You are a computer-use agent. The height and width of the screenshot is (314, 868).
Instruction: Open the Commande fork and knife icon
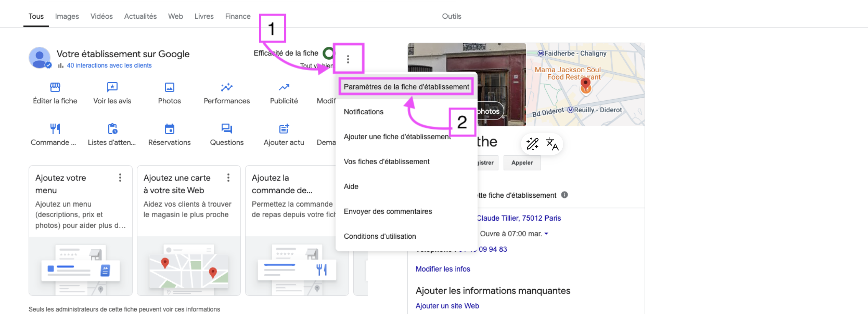[55, 129]
